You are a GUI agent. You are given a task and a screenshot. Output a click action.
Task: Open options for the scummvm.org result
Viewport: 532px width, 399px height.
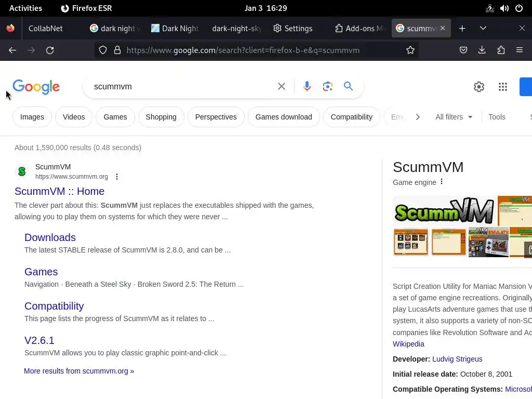coord(117,177)
